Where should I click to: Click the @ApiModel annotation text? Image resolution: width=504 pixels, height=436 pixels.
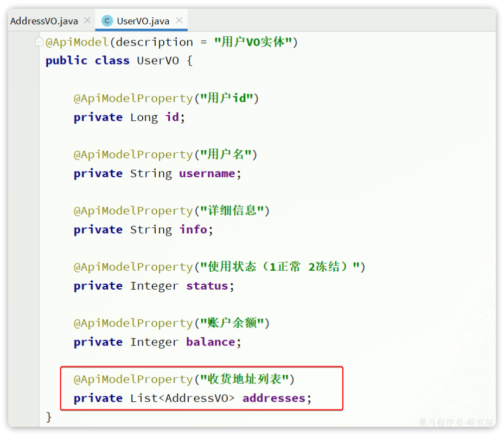[77, 42]
